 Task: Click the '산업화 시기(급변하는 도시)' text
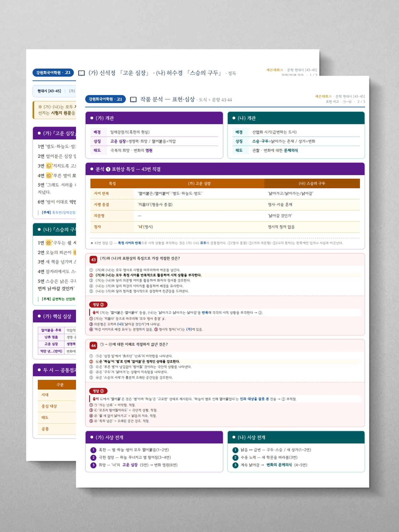click(274, 132)
